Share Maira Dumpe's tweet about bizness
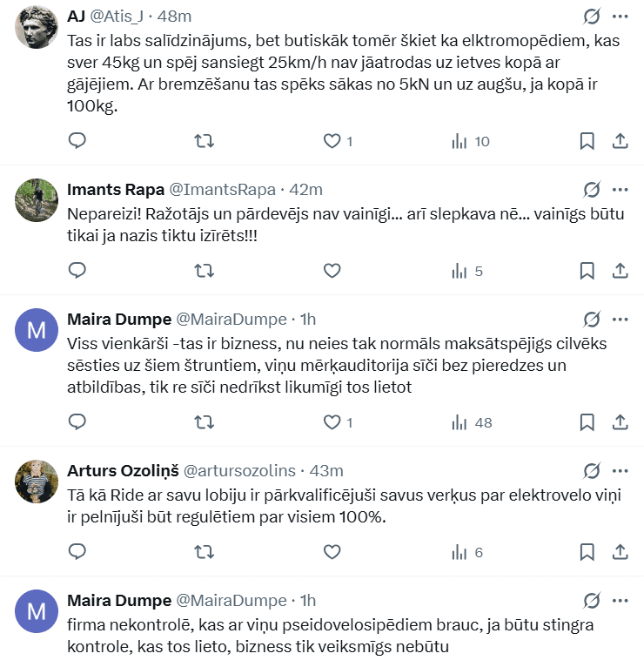644x667 pixels. 621,422
